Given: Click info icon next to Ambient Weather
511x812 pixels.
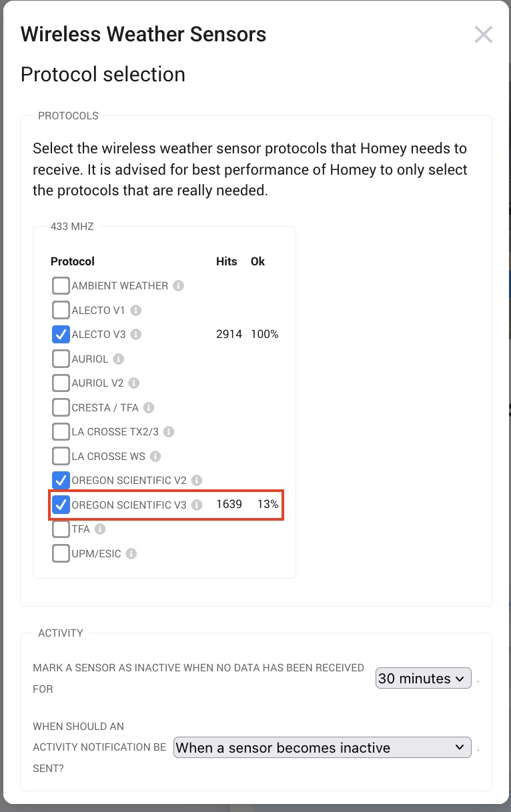Looking at the screenshot, I should tap(178, 285).
